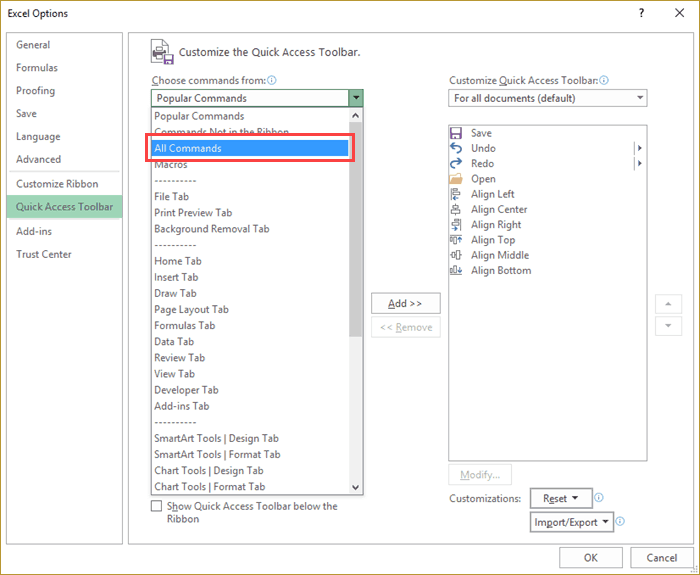
Task: Choose Formulas Tab in dropdown list
Action: (x=250, y=325)
